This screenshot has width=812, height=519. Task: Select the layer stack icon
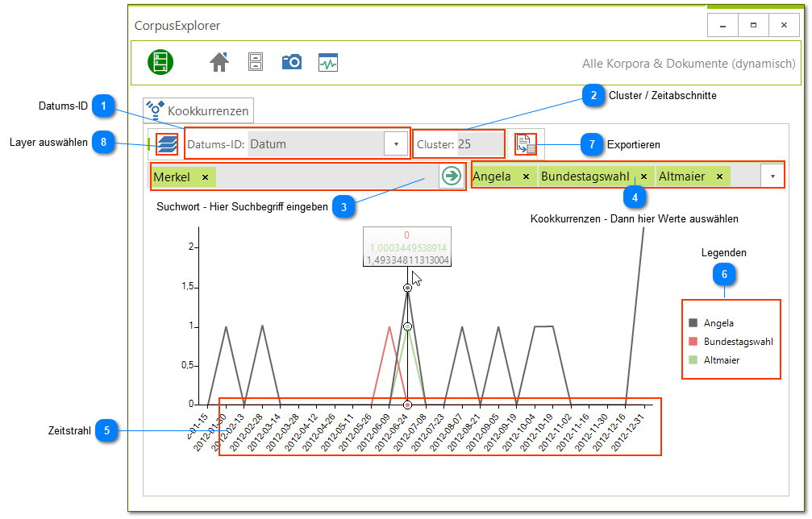point(167,143)
